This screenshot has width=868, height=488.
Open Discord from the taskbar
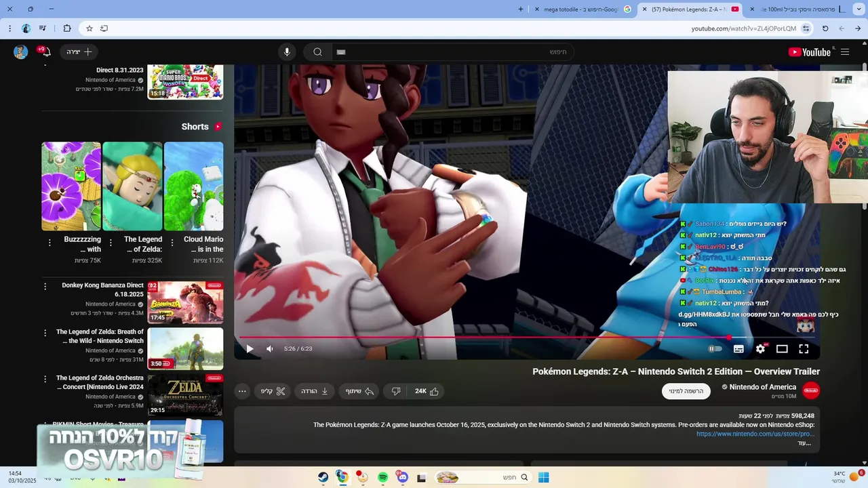tap(403, 477)
